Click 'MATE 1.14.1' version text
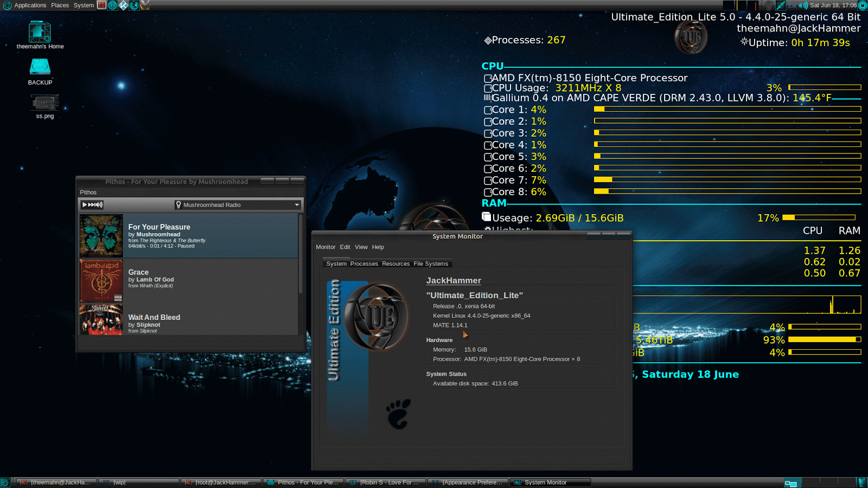 coord(450,325)
